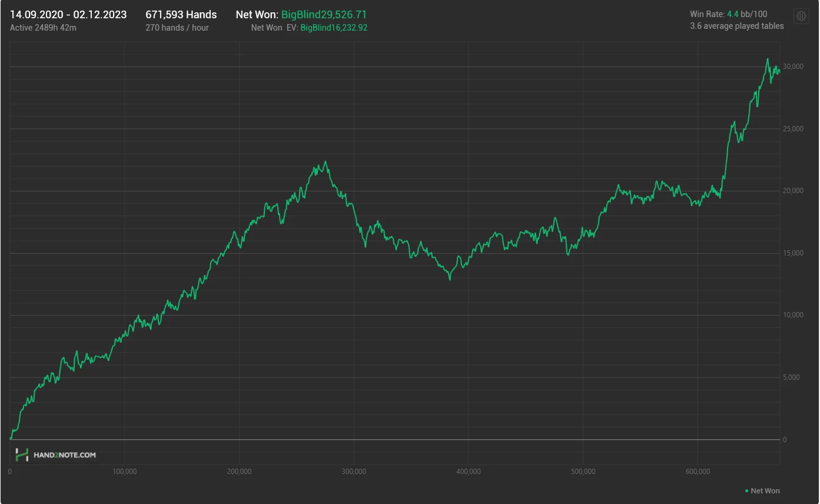Open the graph settings gear icon
Viewport: 820px width, 504px height.
[x=801, y=16]
